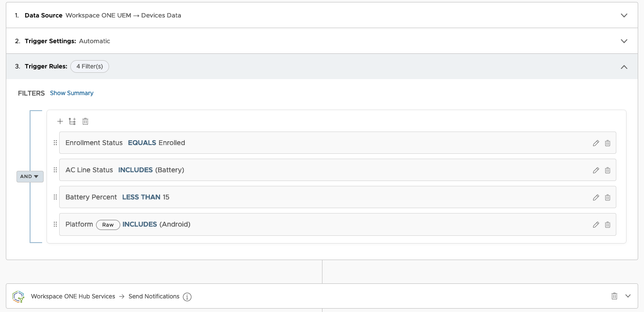The image size is (644, 312).
Task: Click the 4 Filter(s) badge
Action: coord(90,66)
